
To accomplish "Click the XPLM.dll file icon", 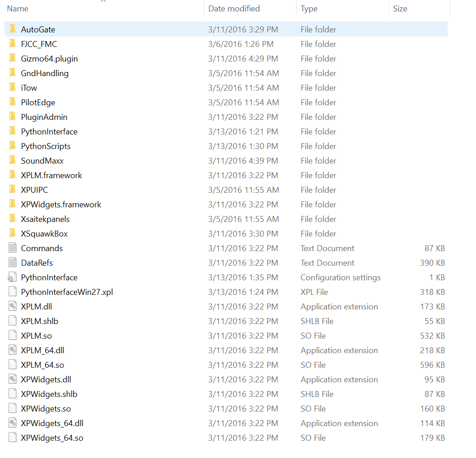I will 12,306.
